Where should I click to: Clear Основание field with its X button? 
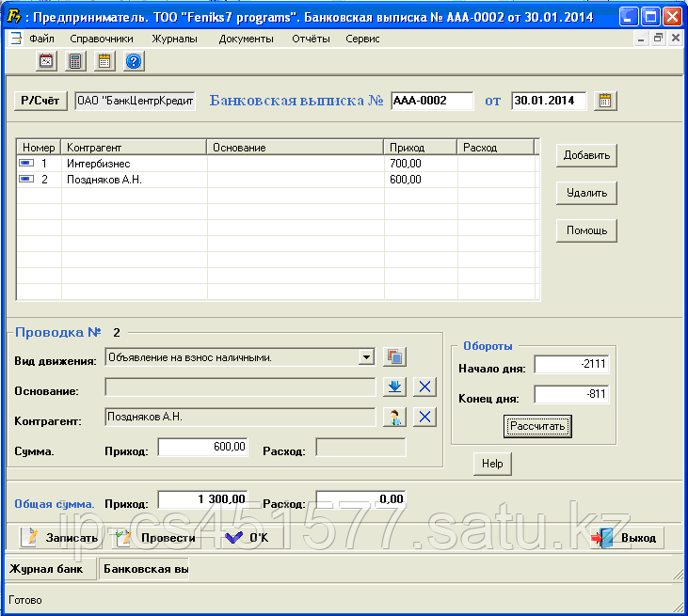click(425, 387)
